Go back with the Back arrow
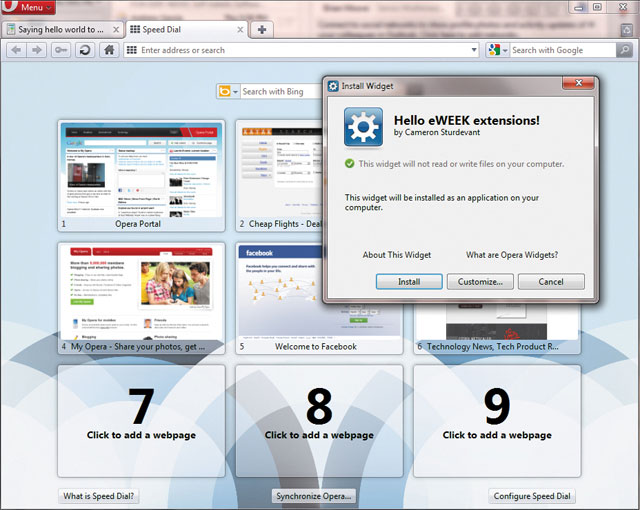Viewport: 640px width, 510px height. coord(16,50)
